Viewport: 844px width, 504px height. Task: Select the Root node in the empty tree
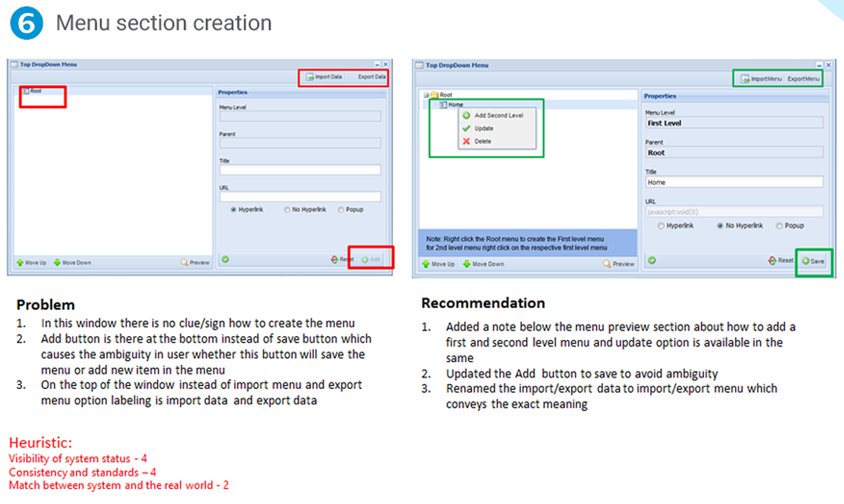36,91
